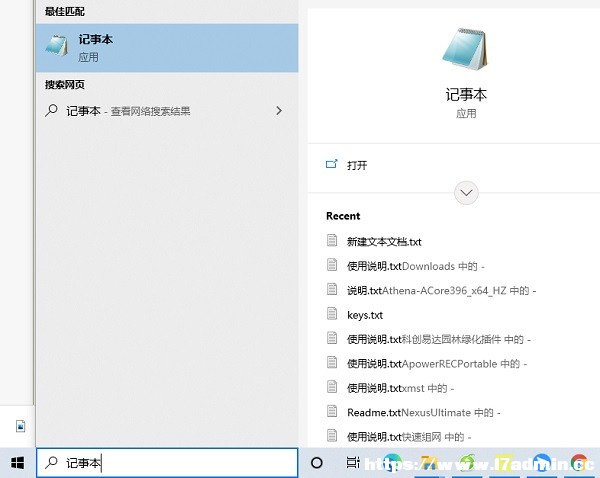Screen dimensions: 600x478
Task: Open the Windows Start menu
Action: pyautogui.click(x=18, y=463)
